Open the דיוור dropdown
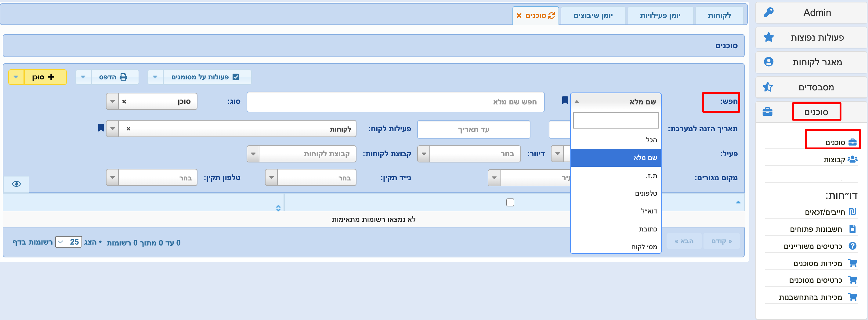Viewport: 868px width, 320px height. [x=469, y=154]
